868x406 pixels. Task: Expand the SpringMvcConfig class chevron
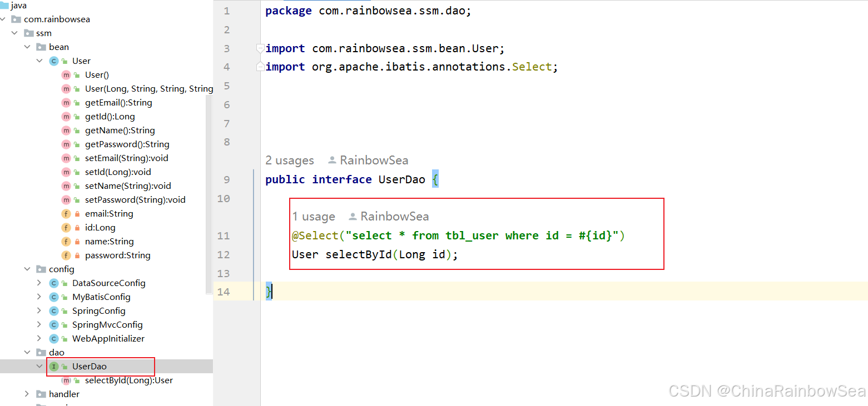pyautogui.click(x=39, y=325)
